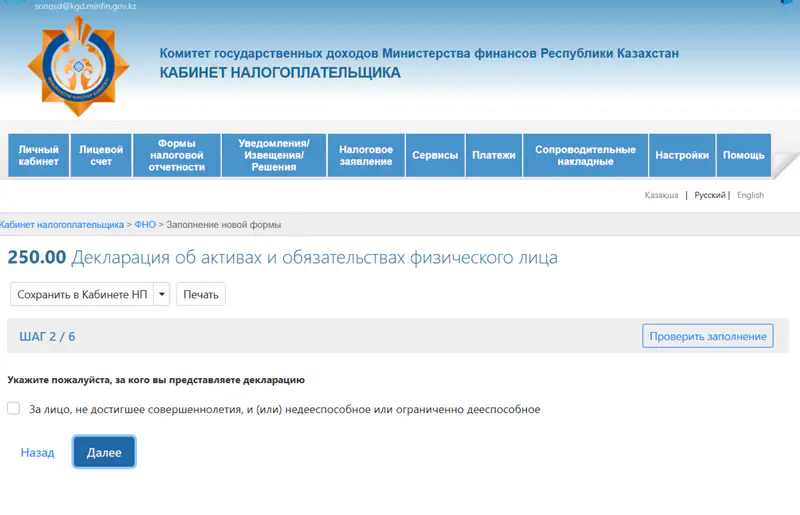This screenshot has width=800, height=515.
Task: Click the Далее button
Action: tap(104, 453)
